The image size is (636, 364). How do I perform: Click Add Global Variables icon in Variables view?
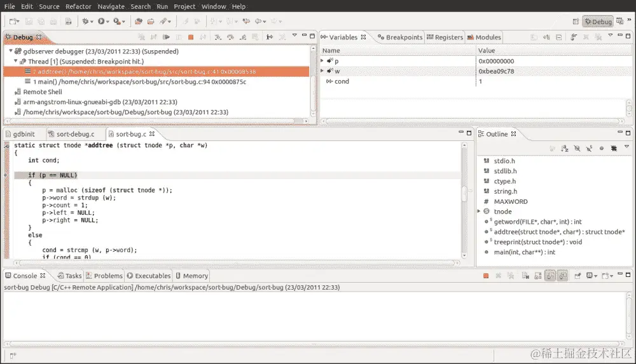574,37
